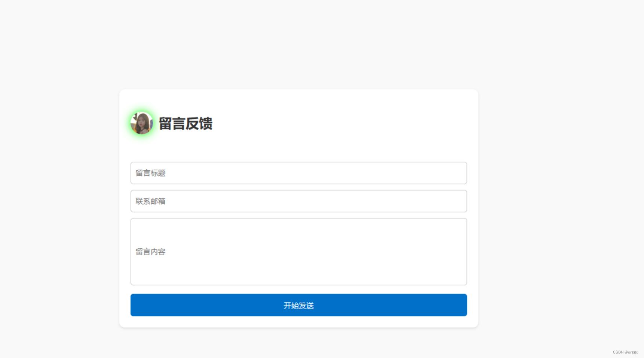This screenshot has height=358, width=644.
Task: Click the top edge of the form card
Action: click(298, 90)
